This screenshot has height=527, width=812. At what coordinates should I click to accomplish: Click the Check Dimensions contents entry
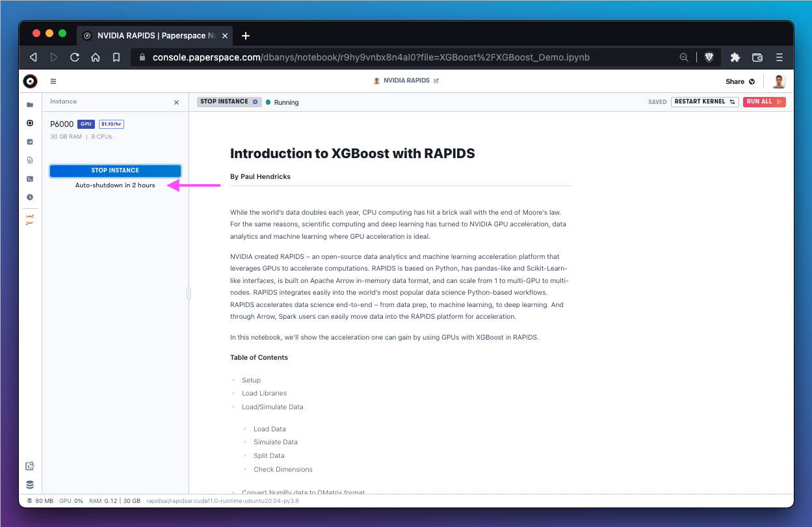point(283,469)
